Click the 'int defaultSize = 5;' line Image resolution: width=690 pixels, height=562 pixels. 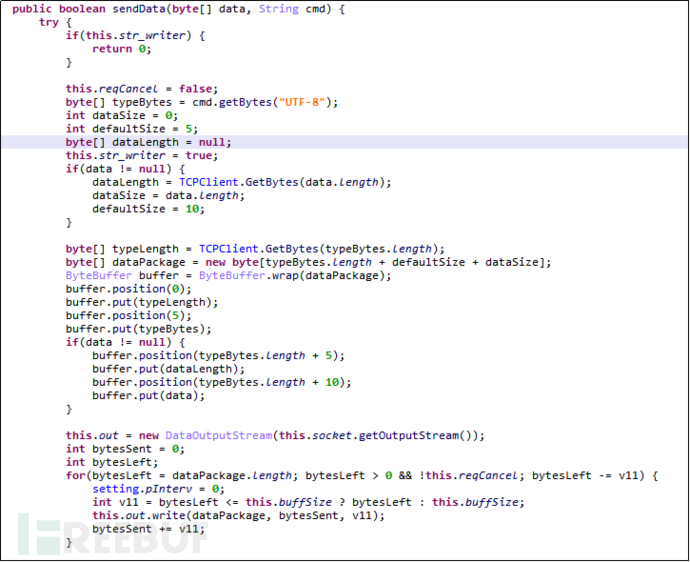(132, 129)
